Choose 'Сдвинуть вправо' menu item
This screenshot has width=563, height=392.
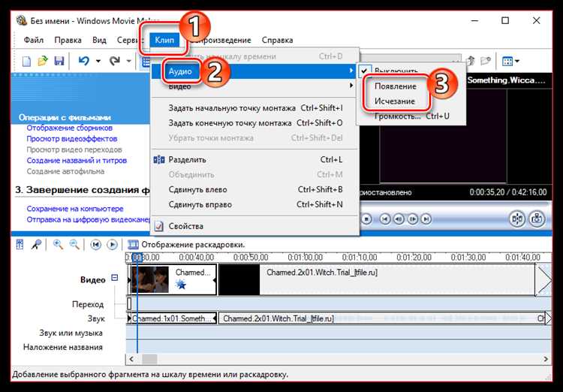point(254,204)
